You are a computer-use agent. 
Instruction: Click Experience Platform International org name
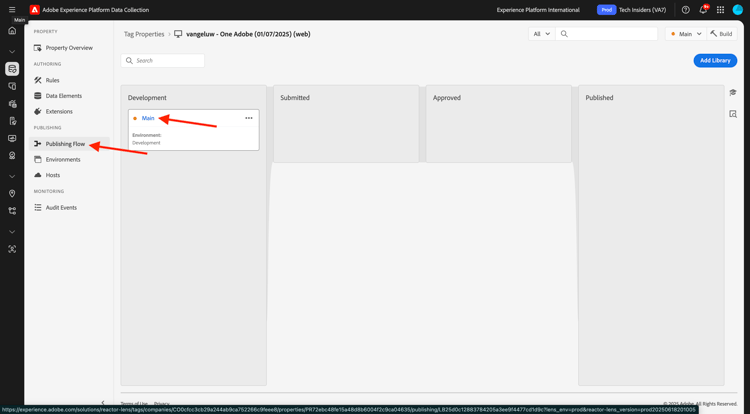pyautogui.click(x=538, y=10)
